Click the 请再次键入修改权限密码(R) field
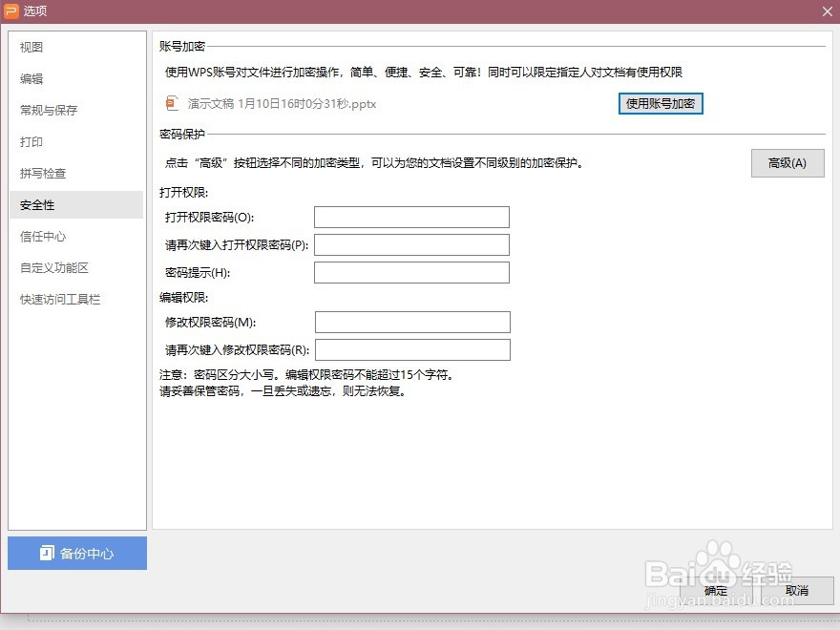Viewport: 840px width, 630px height. [412, 349]
